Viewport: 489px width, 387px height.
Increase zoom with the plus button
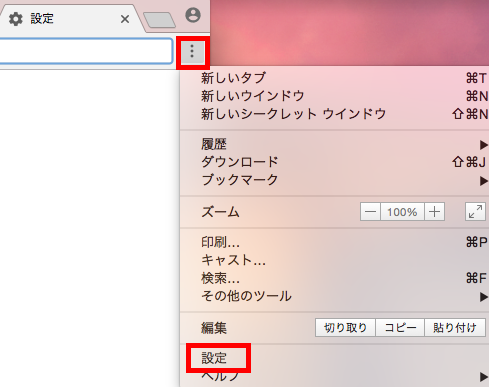click(x=434, y=212)
